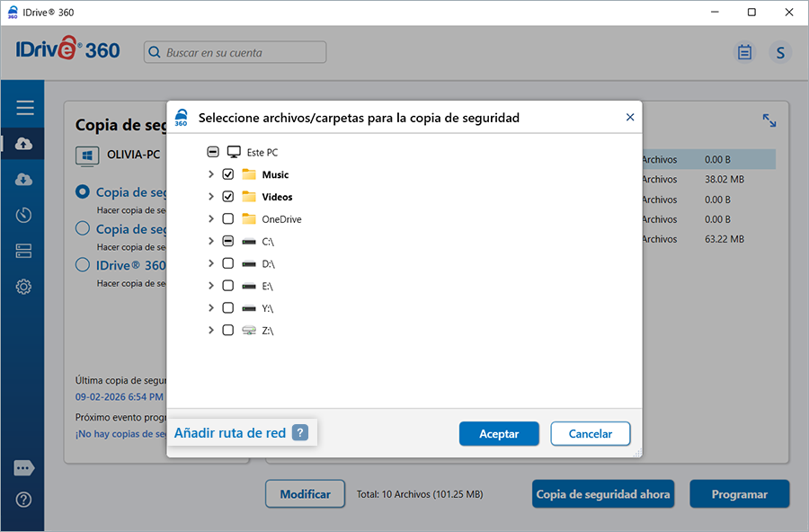
Task: Expand the Z:\ drive node
Action: point(210,330)
